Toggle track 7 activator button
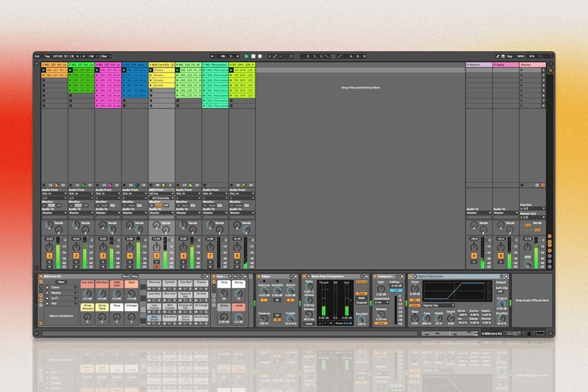 (x=210, y=256)
